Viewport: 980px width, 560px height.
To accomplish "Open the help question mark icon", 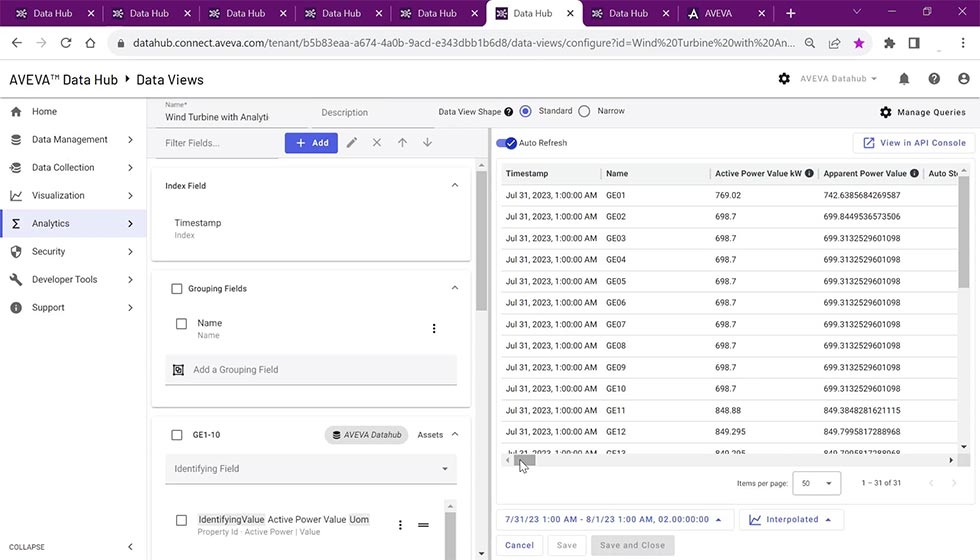I will tap(934, 79).
